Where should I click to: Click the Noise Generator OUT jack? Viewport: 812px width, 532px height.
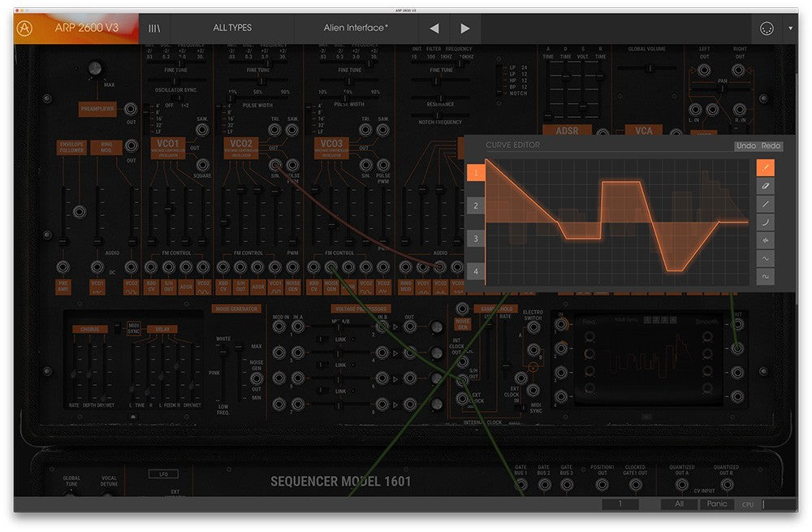257,378
